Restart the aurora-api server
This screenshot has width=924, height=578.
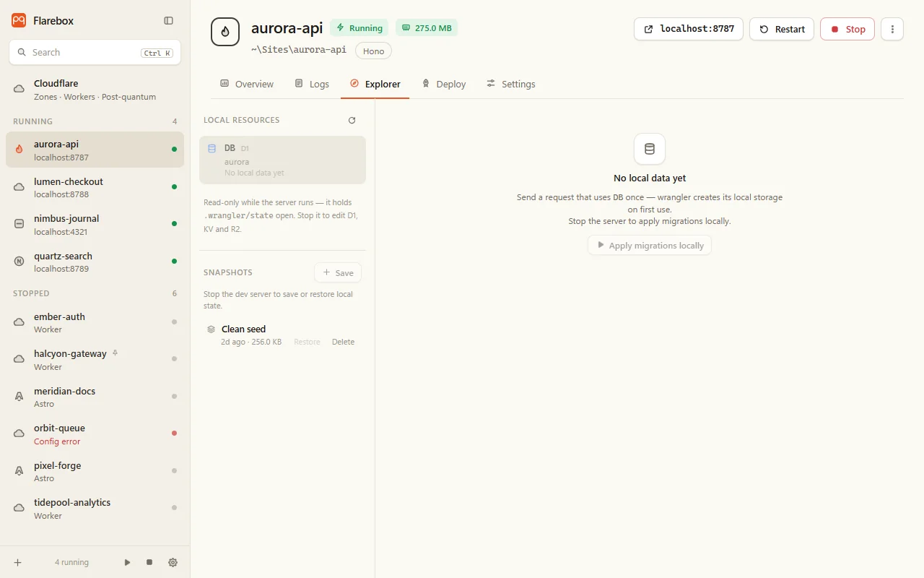coord(782,29)
